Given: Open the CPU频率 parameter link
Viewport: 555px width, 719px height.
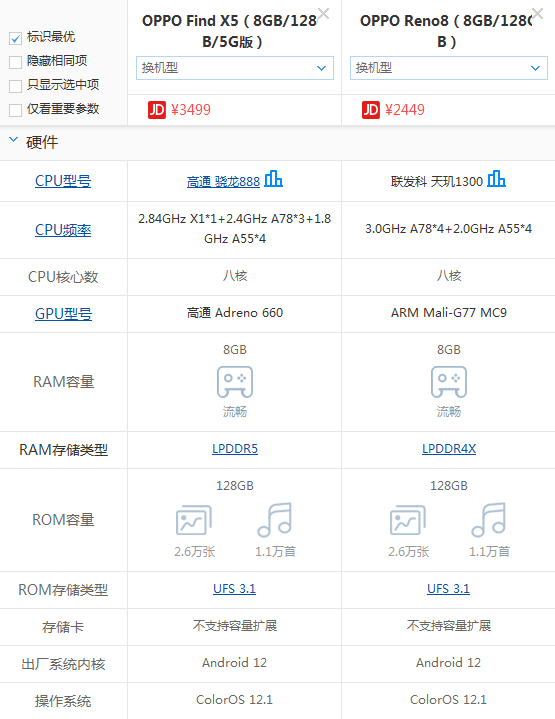Looking at the screenshot, I should tap(63, 230).
